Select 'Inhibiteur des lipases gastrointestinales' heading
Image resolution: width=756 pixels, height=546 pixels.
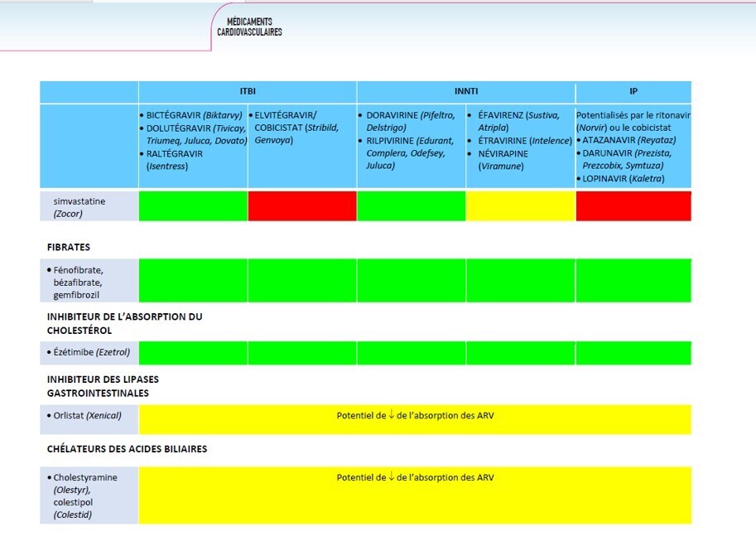(x=103, y=386)
